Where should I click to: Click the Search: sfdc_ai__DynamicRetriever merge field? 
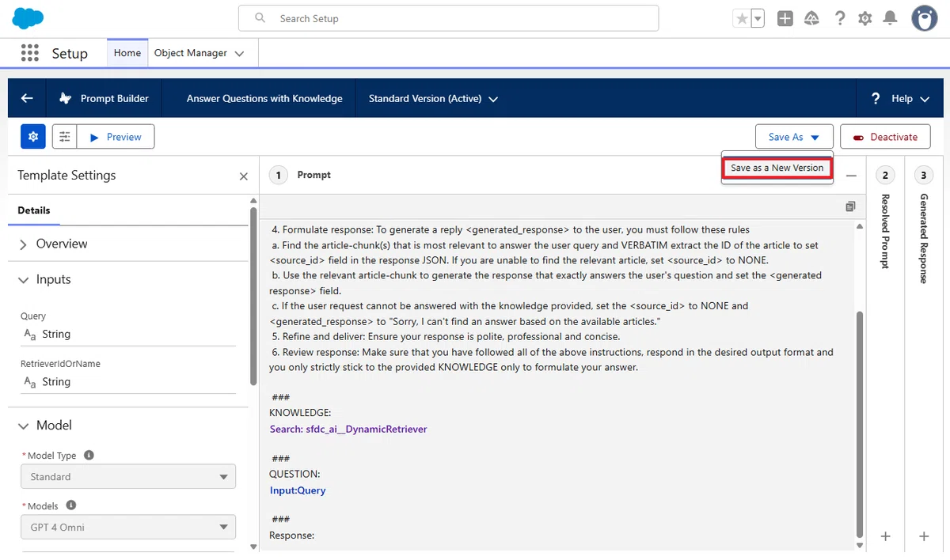348,429
